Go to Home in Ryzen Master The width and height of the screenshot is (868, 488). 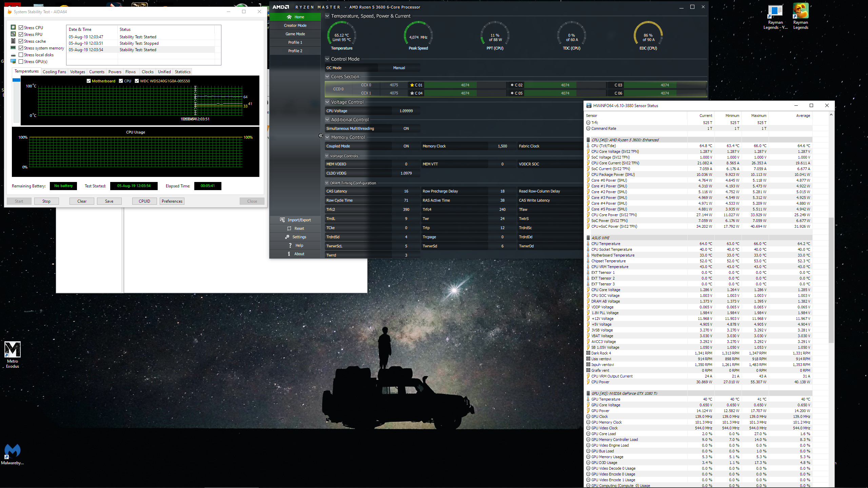[x=295, y=17]
